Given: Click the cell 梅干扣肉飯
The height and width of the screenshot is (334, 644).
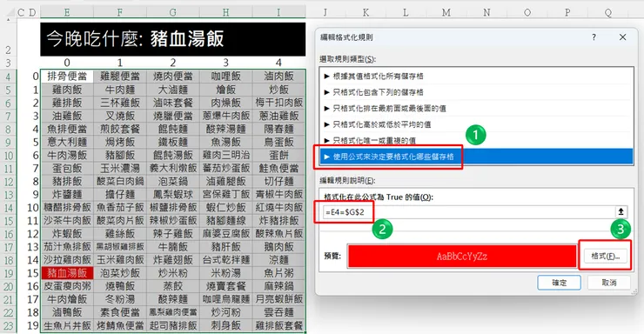Looking at the screenshot, I should [278, 102].
